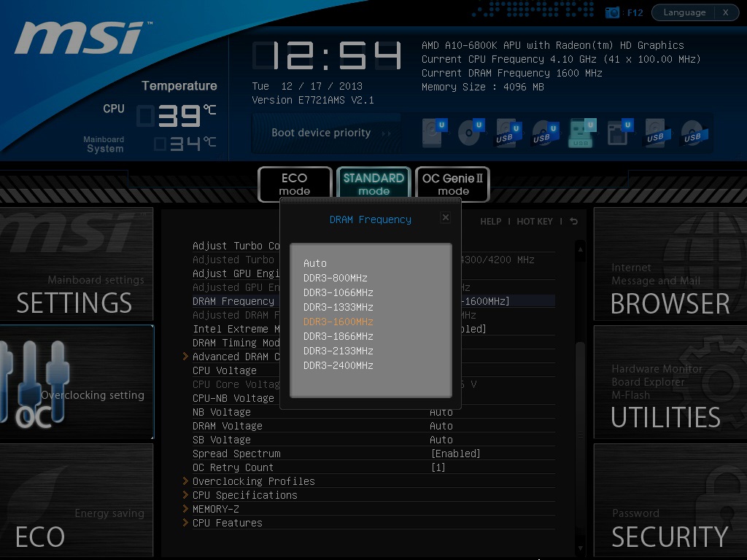Click OC Retry Count value [1]

438,467
